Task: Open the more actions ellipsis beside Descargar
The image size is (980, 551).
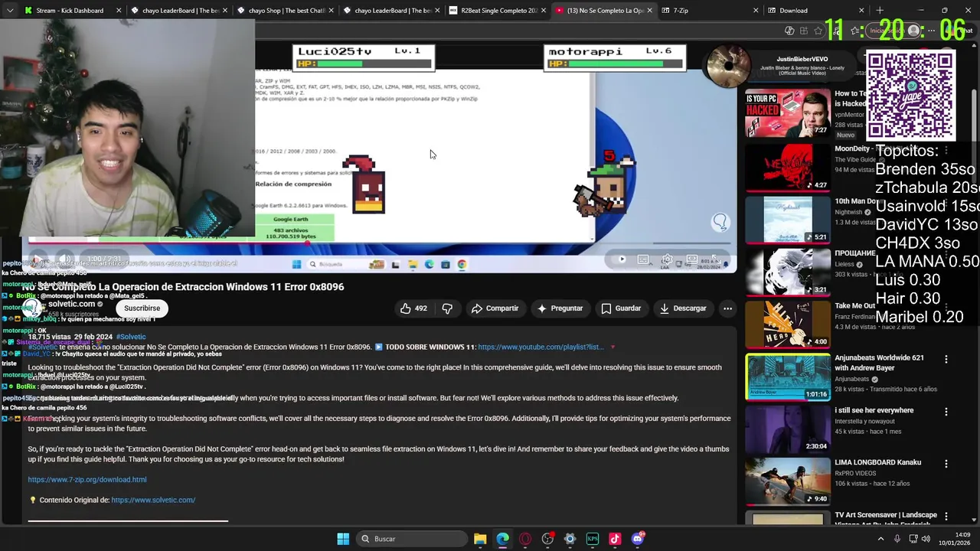Action: [727, 308]
